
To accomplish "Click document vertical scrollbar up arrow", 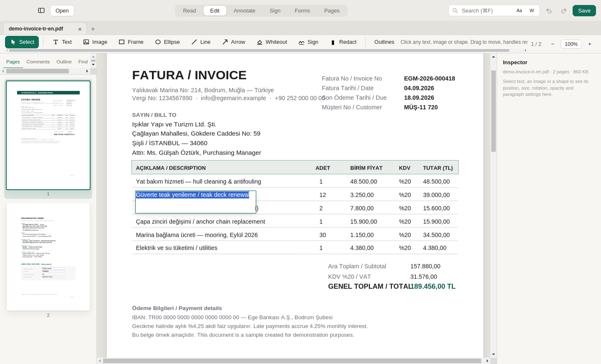I will [x=493, y=57].
